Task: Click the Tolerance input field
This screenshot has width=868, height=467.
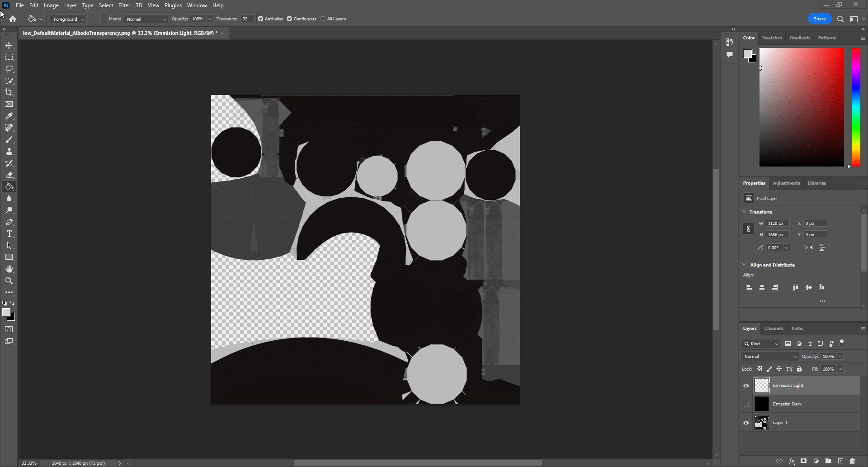Action: point(246,19)
